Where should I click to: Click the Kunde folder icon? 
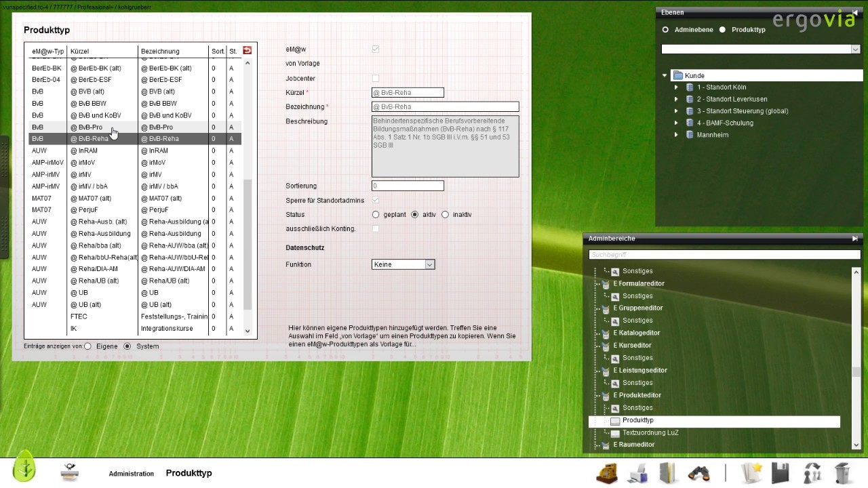coord(677,76)
